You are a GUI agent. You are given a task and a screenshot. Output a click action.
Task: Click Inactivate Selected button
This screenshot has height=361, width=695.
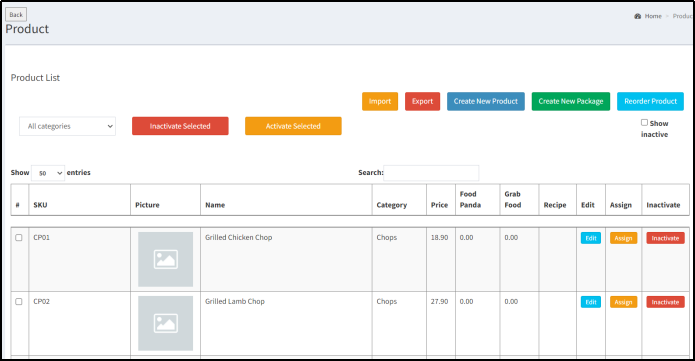pos(180,126)
